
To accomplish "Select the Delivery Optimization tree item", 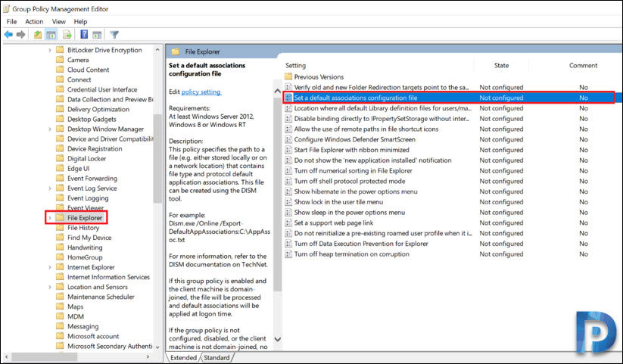I will pos(98,109).
